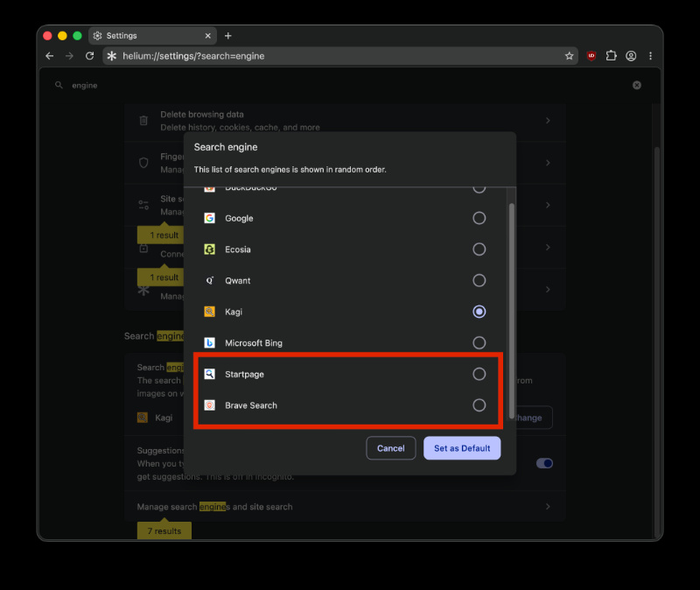Choose Startpage as search engine

pos(479,374)
